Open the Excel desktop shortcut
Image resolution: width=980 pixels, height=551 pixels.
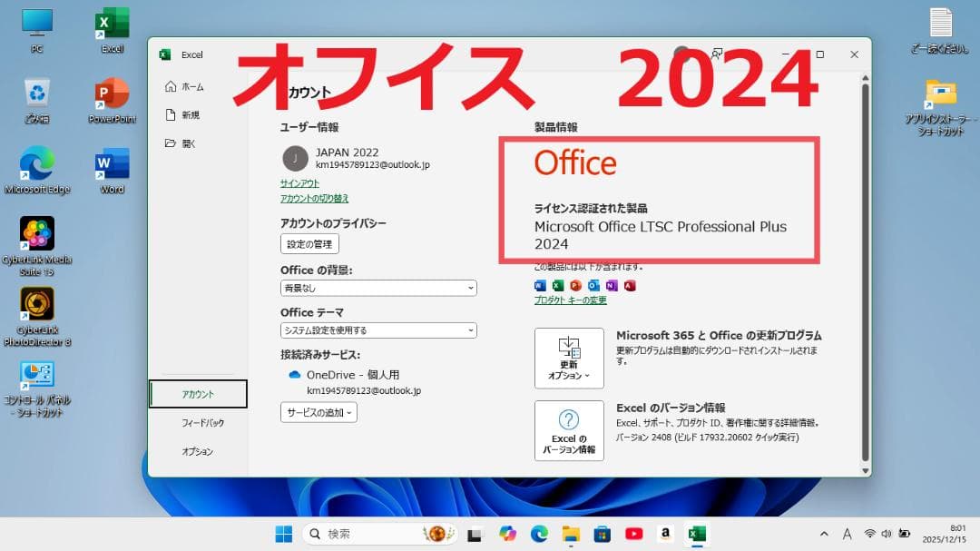112,30
